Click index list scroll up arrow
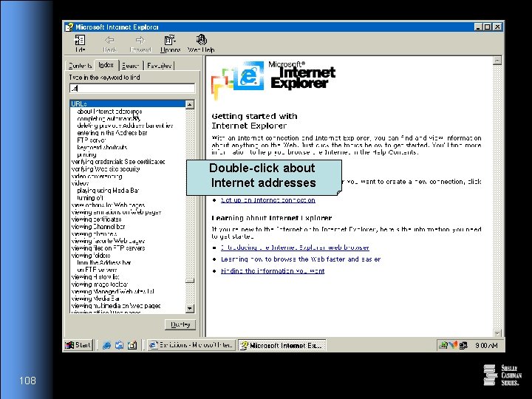 [190, 104]
